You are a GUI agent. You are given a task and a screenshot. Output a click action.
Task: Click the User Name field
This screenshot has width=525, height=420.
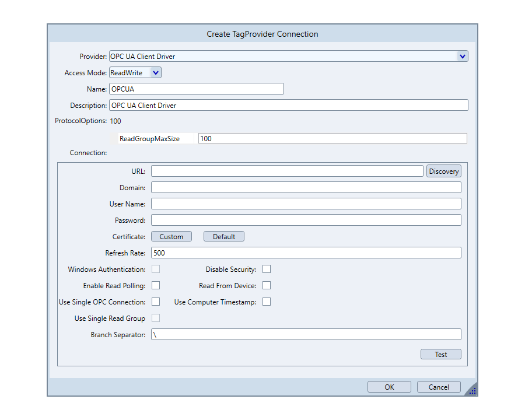coord(306,204)
